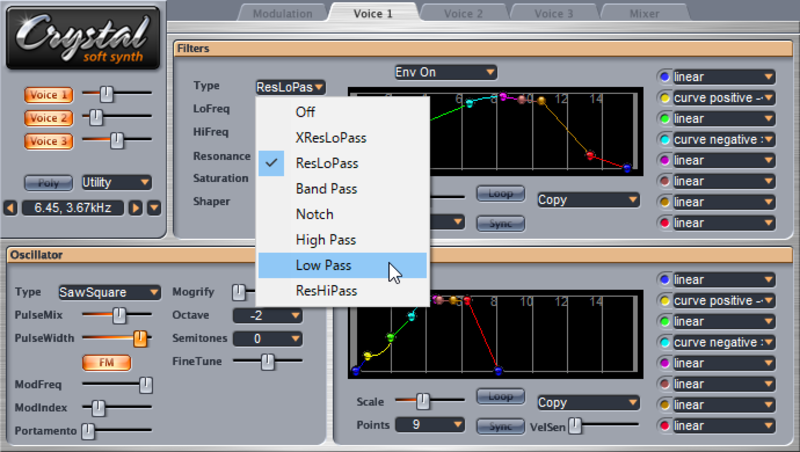Image resolution: width=800 pixels, height=452 pixels.
Task: Open the Semitones 0 dropdown
Action: coord(267,339)
